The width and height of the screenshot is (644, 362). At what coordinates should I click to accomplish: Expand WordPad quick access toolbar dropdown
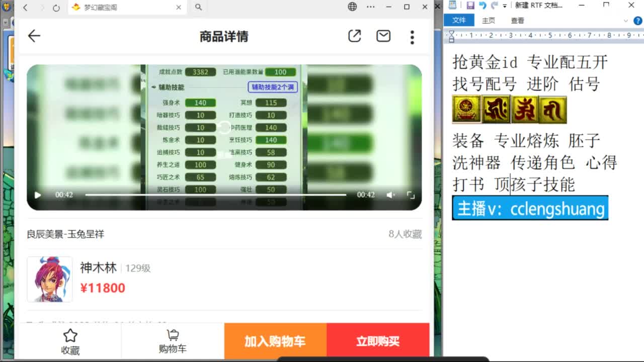(x=504, y=6)
